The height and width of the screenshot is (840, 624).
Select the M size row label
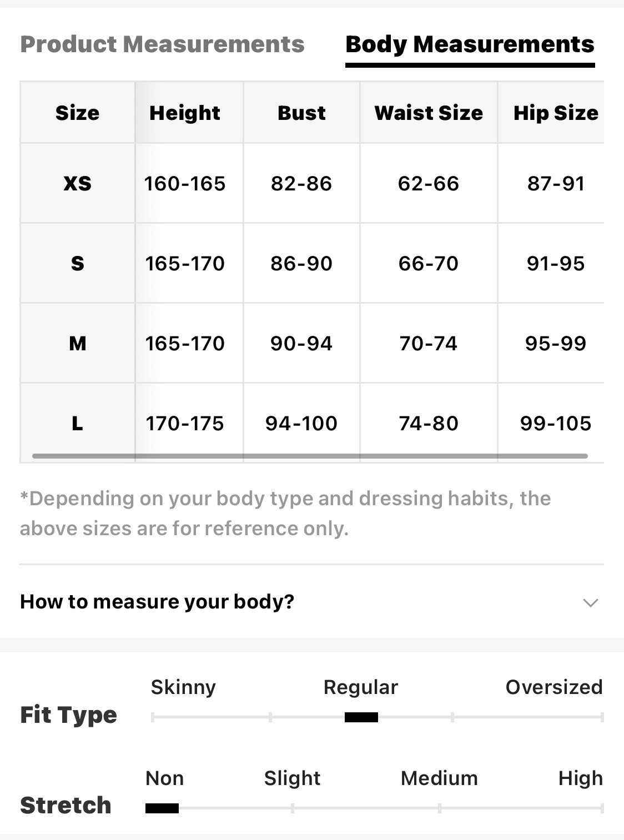(x=77, y=343)
